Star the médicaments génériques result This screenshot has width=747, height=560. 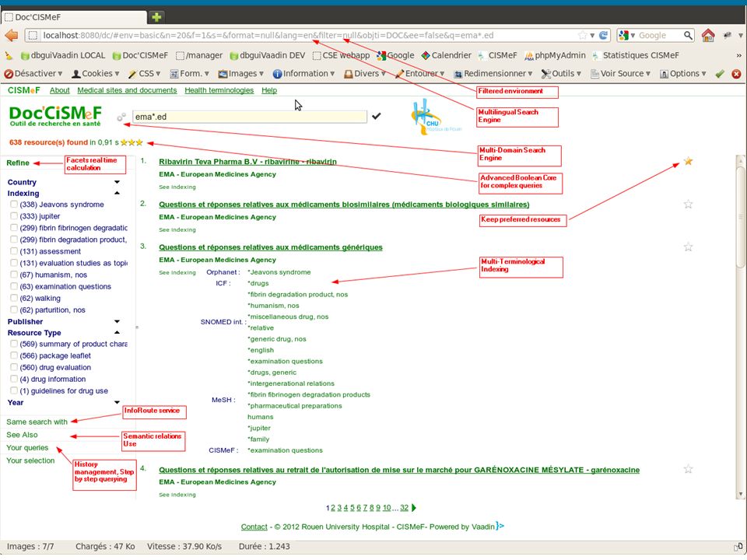tap(688, 247)
